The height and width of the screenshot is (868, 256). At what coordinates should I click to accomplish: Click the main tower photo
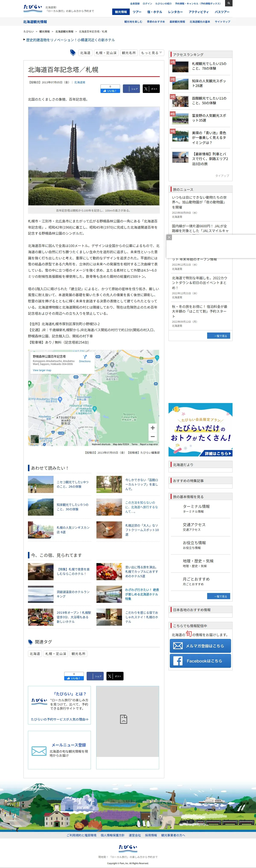tap(94, 156)
